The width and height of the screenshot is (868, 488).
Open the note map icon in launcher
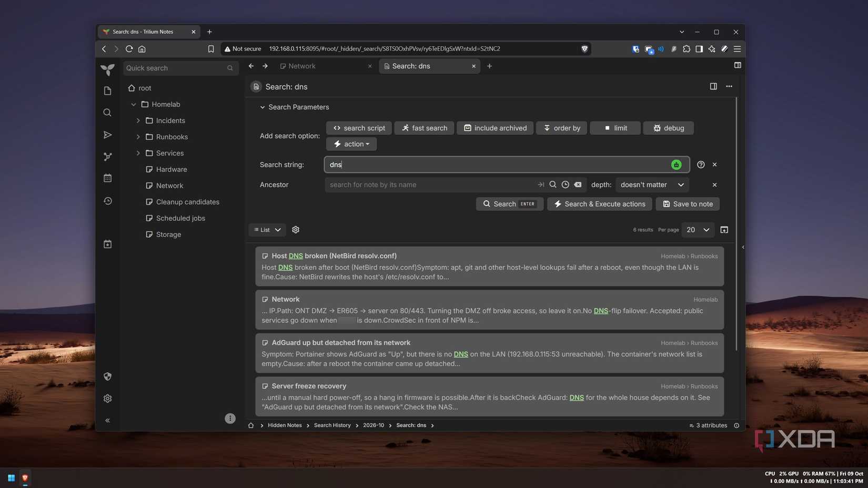pyautogui.click(x=107, y=157)
